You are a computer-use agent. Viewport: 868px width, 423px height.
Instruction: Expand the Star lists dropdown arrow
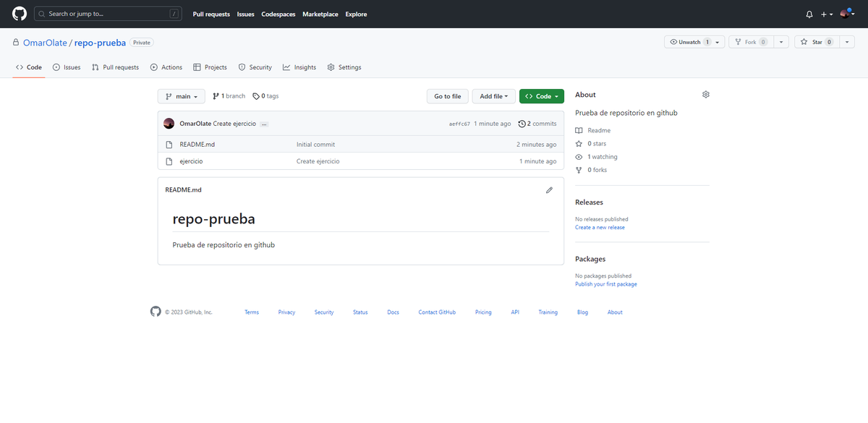847,42
